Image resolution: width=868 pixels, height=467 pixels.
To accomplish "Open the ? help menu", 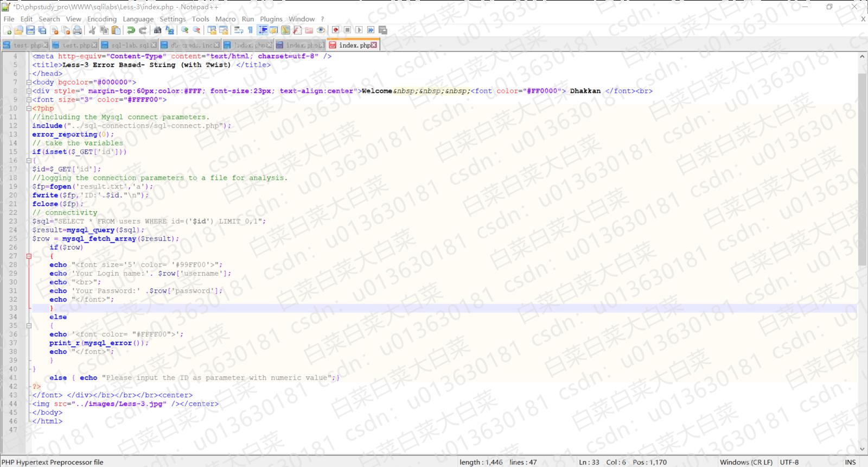I will [322, 18].
